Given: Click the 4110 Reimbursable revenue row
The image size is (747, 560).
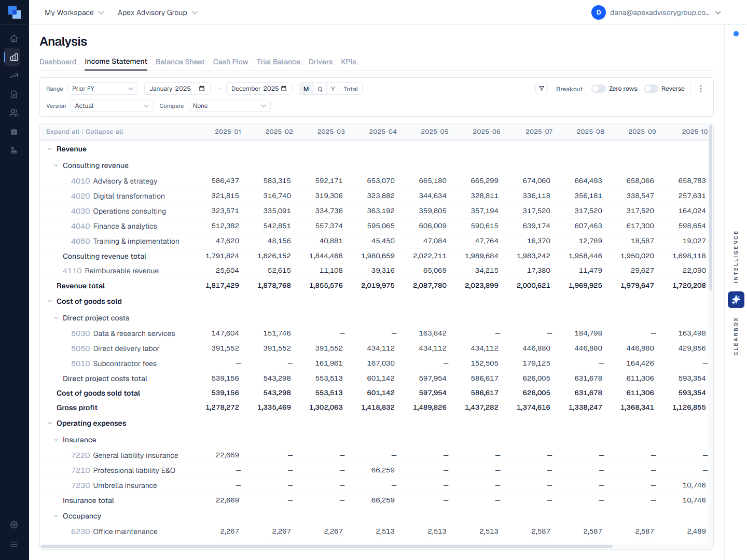Looking at the screenshot, I should pos(374,271).
